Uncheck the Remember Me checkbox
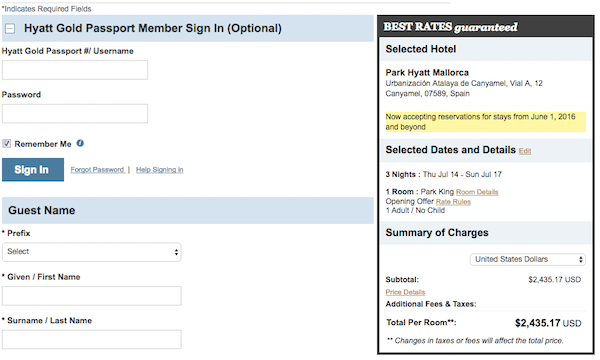 [7, 143]
